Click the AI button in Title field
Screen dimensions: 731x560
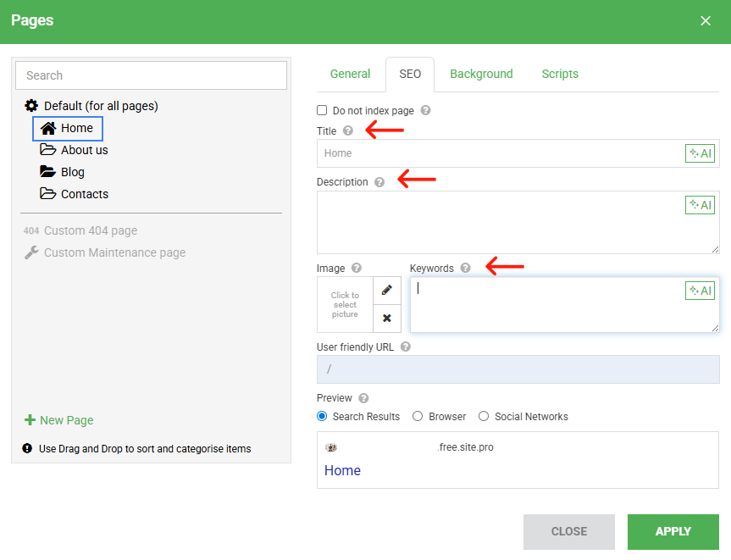pos(700,153)
